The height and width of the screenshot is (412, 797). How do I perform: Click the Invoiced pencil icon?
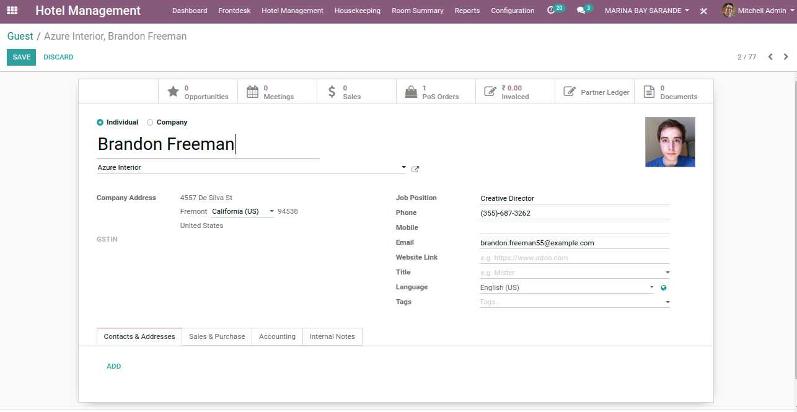pos(490,91)
